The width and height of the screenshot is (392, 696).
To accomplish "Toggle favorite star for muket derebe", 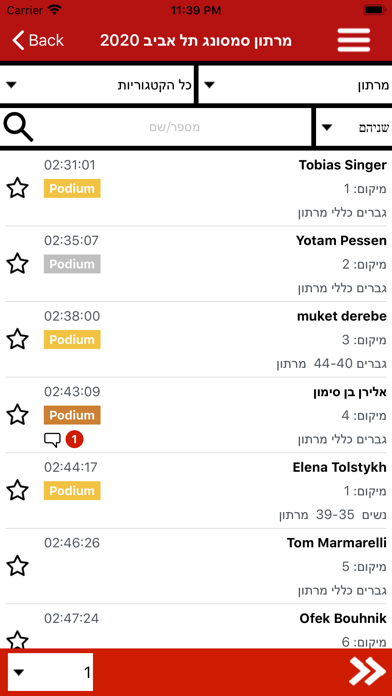I will (18, 339).
